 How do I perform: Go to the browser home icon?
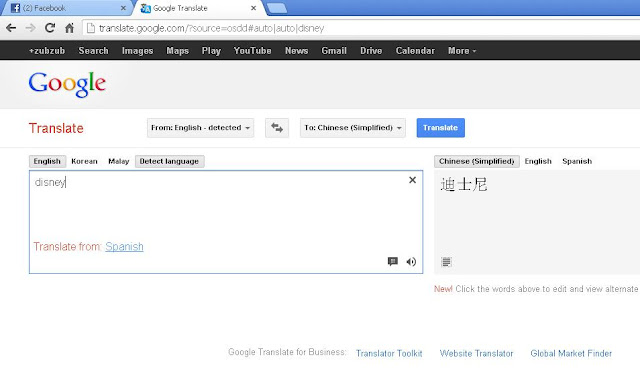[x=69, y=28]
